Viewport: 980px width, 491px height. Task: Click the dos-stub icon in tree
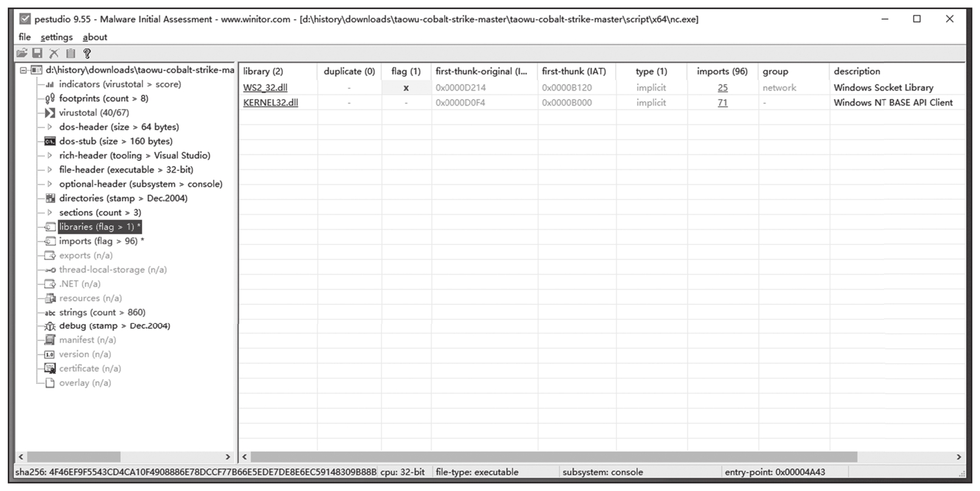pos(50,141)
